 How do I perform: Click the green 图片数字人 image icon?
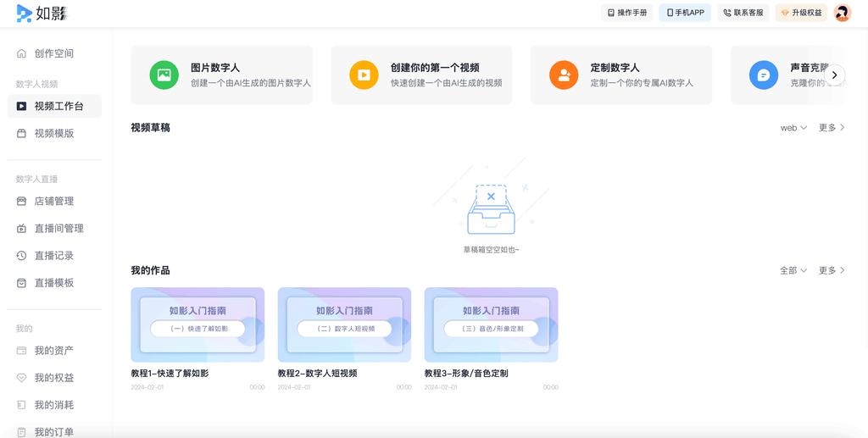pyautogui.click(x=164, y=75)
